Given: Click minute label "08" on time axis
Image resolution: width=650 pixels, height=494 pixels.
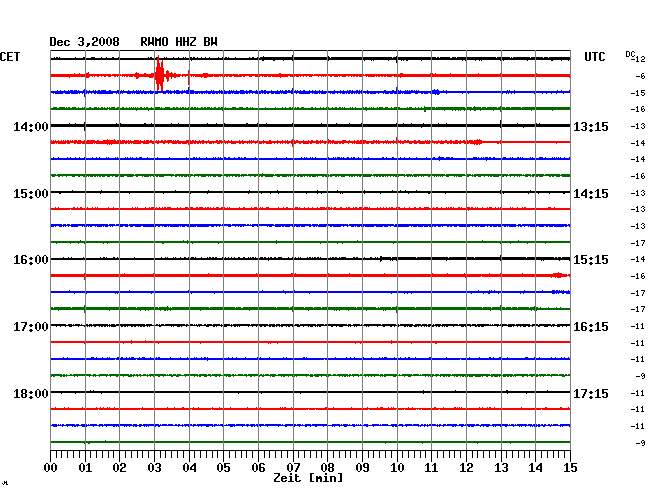Looking at the screenshot, I should point(327,467).
